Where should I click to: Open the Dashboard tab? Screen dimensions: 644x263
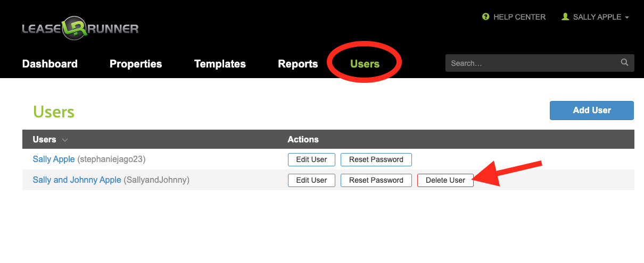tap(50, 64)
